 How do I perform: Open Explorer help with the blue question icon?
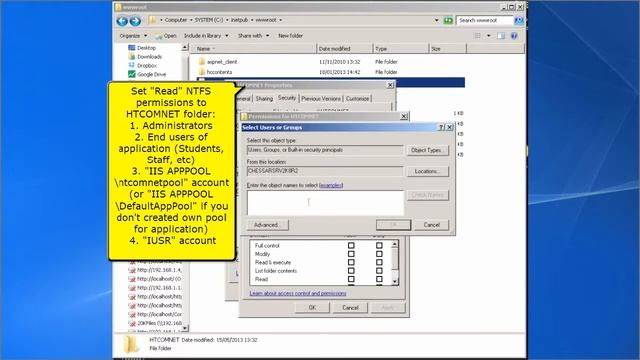click(514, 36)
